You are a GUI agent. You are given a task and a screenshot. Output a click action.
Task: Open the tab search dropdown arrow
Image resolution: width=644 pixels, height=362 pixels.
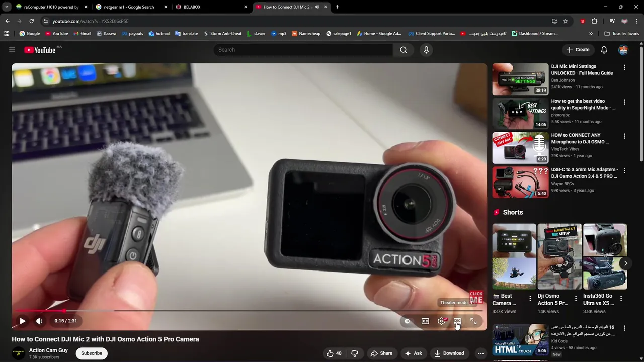tap(7, 7)
